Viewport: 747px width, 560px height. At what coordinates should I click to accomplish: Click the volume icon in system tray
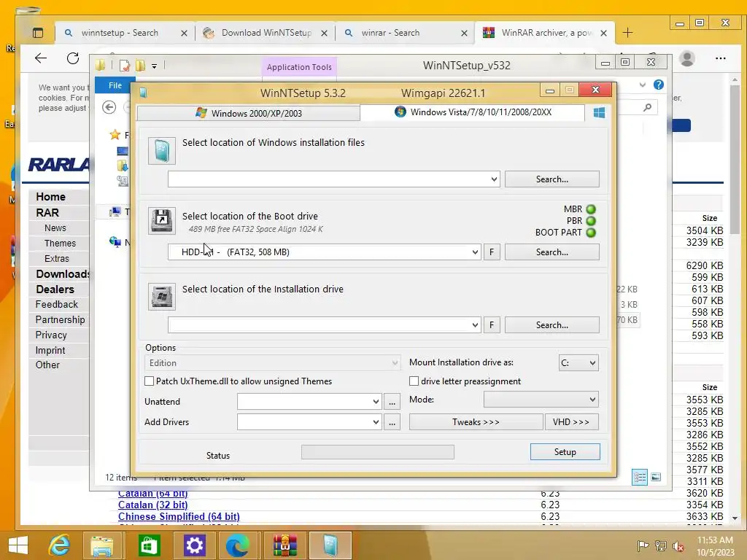pyautogui.click(x=678, y=545)
